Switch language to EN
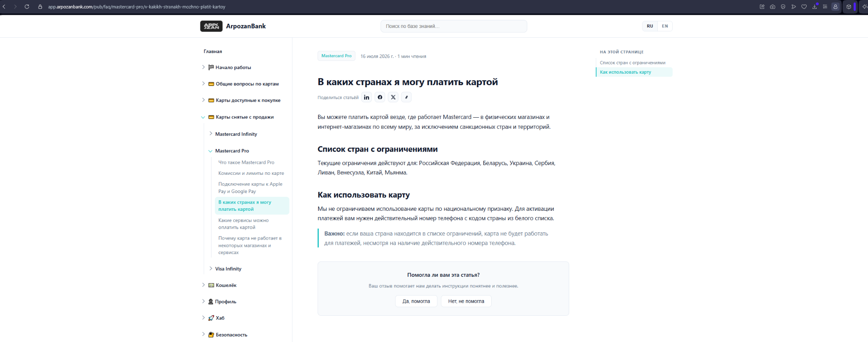This screenshot has height=342, width=868. click(x=665, y=26)
